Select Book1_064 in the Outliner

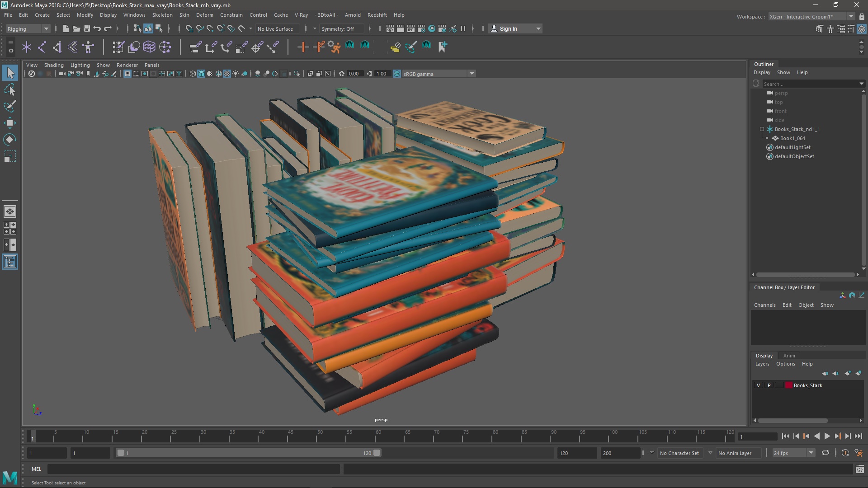click(792, 138)
